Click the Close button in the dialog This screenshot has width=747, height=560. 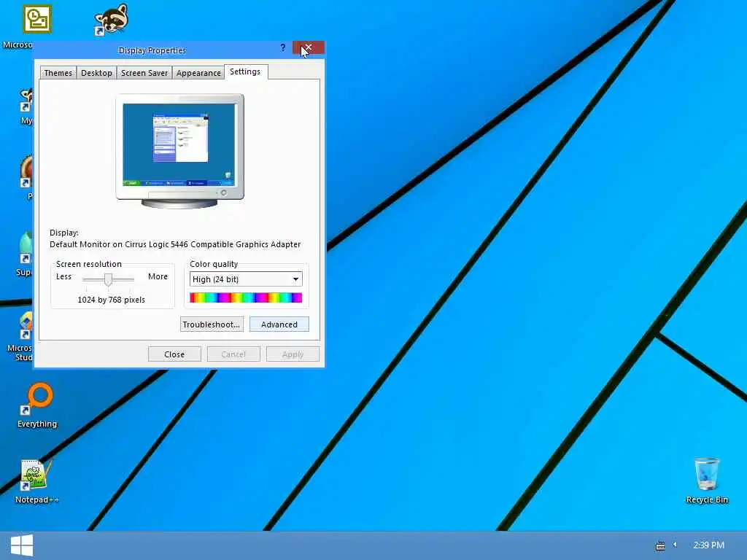point(174,354)
